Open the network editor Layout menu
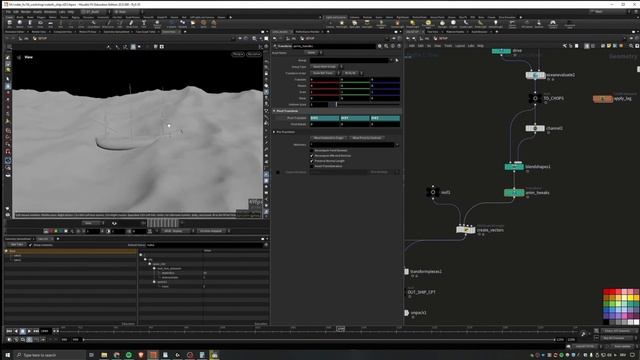 (460, 46)
